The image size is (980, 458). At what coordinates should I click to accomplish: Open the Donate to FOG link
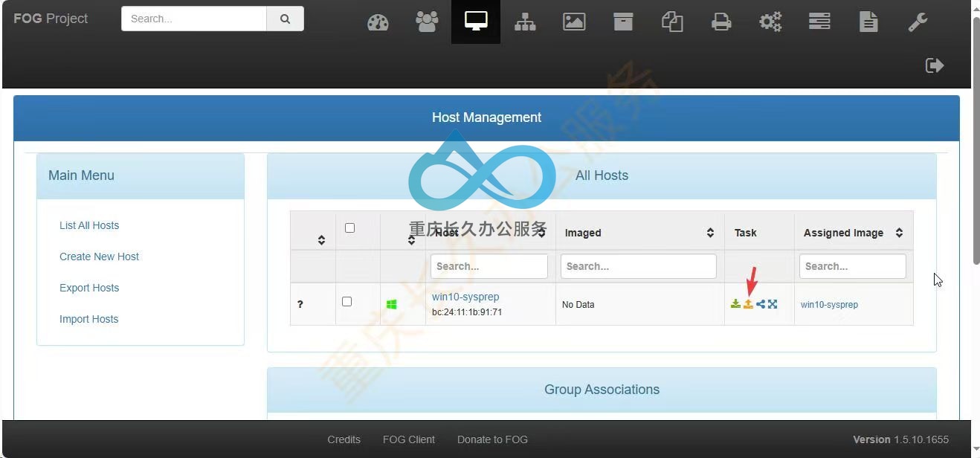492,439
